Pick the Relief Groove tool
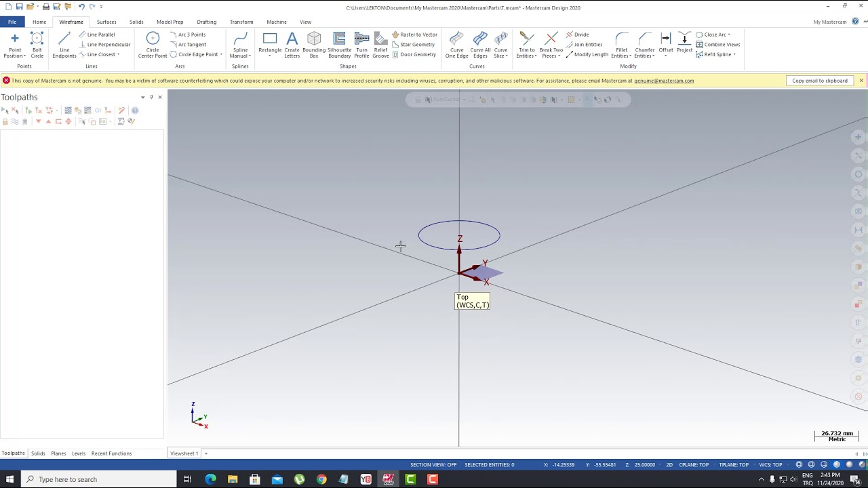Viewport: 868px width, 488px height. (x=380, y=45)
